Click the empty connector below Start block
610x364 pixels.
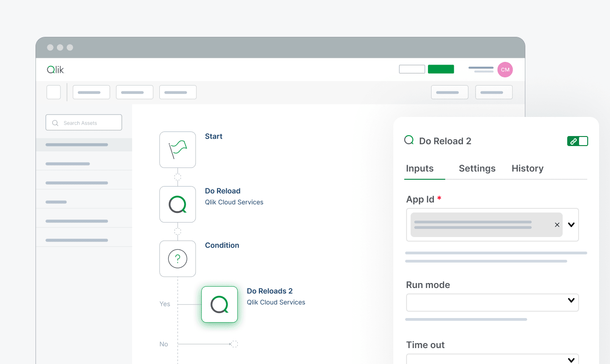tap(178, 177)
